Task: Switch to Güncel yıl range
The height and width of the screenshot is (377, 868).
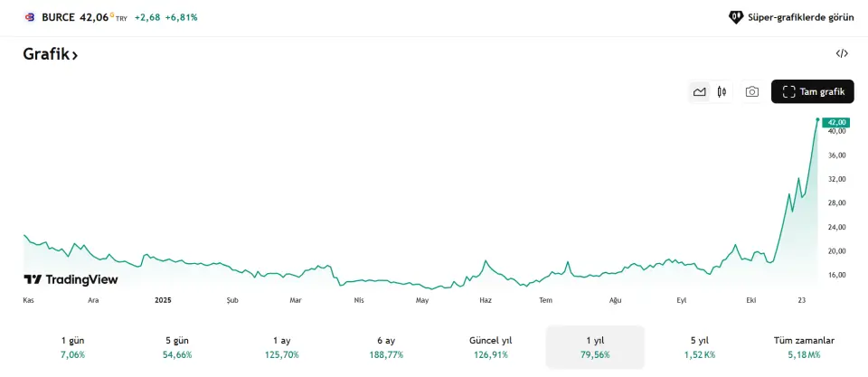Action: point(490,347)
